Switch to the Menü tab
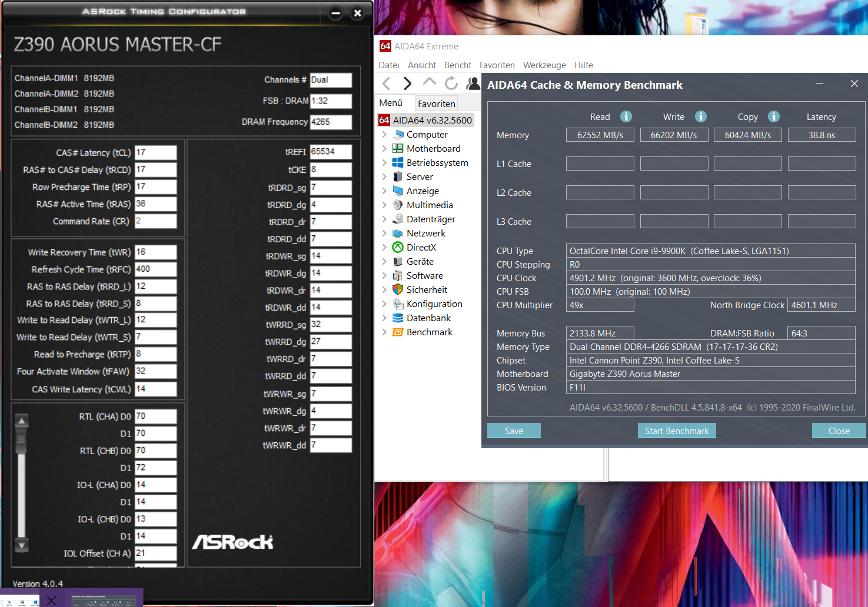The height and width of the screenshot is (607, 868). [391, 103]
